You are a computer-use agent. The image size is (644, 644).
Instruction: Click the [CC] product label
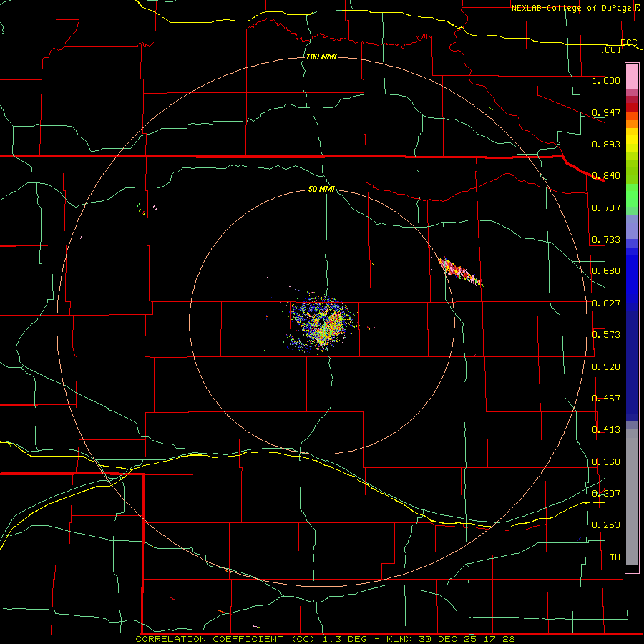tap(610, 49)
